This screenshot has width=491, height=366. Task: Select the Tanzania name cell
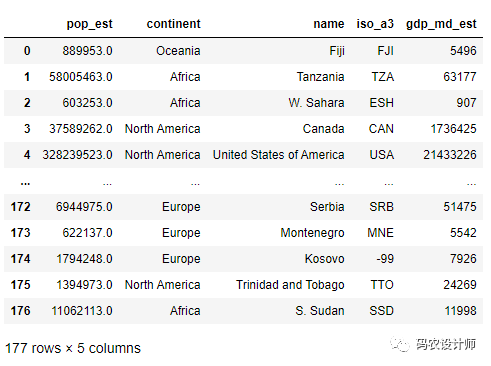click(320, 77)
